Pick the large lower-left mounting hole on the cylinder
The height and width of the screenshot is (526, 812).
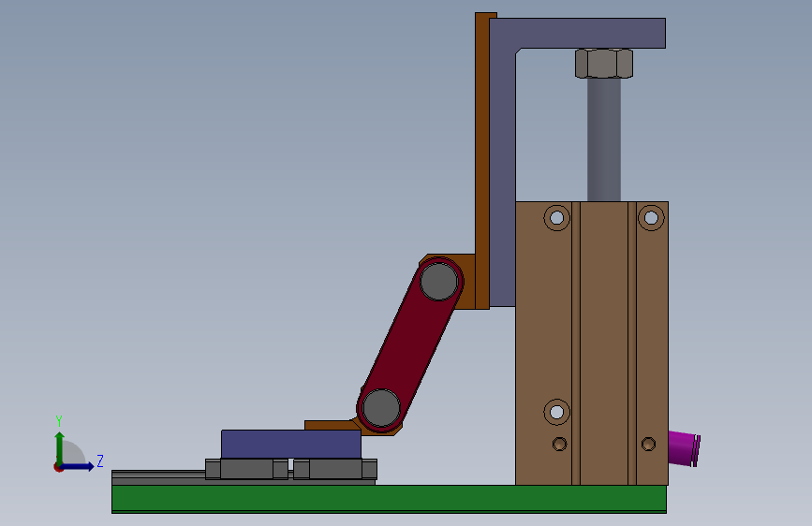(556, 412)
